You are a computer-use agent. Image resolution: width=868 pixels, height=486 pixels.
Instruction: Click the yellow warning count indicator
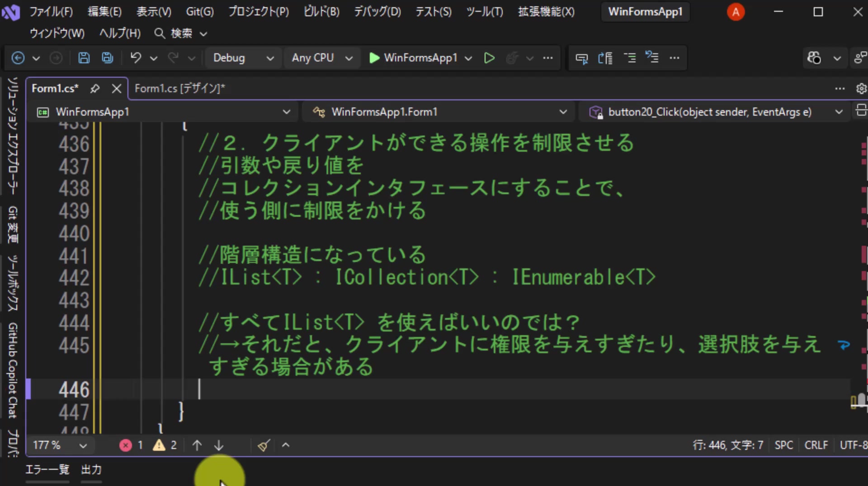[165, 445]
